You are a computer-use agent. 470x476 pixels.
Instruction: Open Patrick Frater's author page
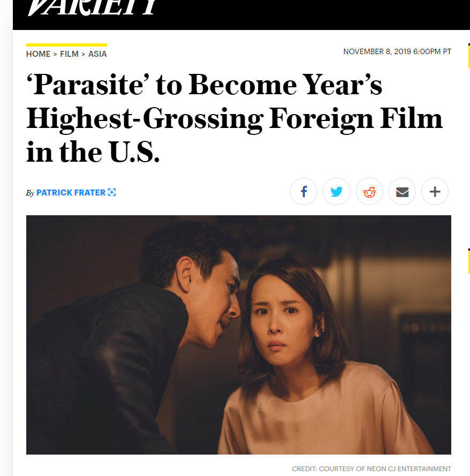click(x=71, y=192)
